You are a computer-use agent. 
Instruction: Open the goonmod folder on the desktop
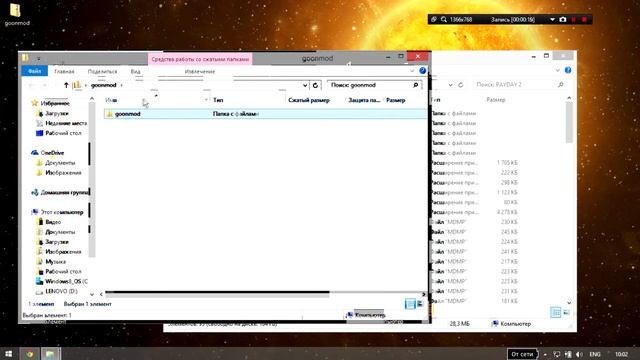(x=16, y=14)
